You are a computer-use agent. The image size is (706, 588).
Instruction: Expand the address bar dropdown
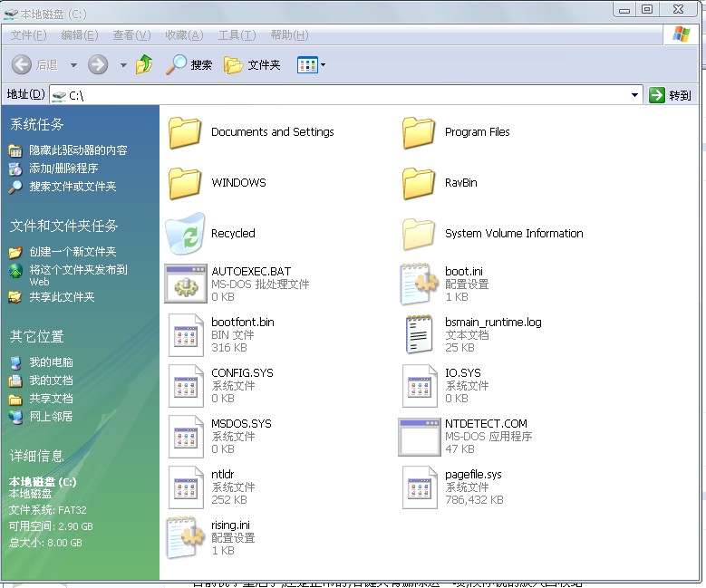click(x=634, y=95)
